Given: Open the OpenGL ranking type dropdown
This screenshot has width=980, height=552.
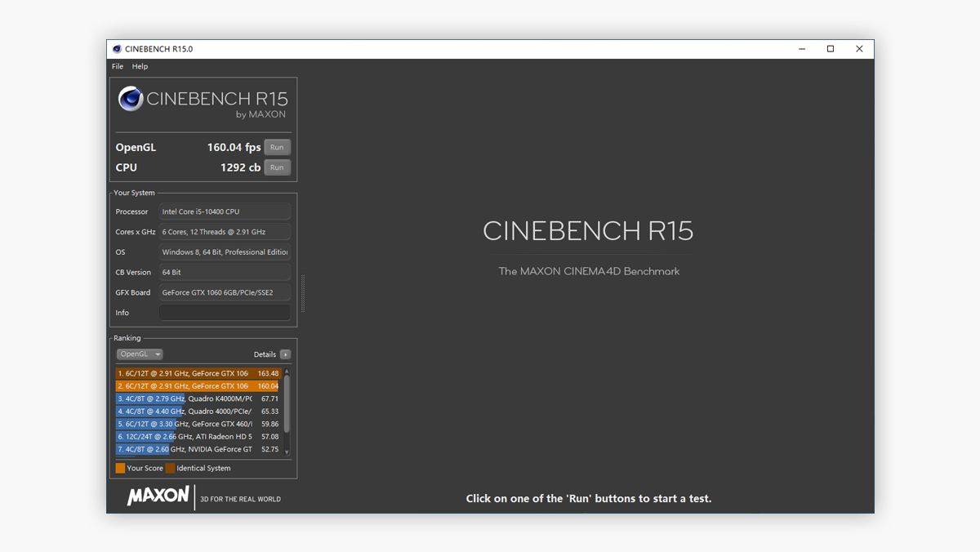Looking at the screenshot, I should [140, 354].
